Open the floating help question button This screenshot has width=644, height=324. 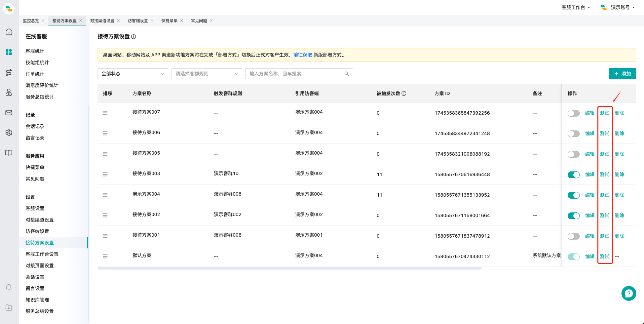(629, 293)
